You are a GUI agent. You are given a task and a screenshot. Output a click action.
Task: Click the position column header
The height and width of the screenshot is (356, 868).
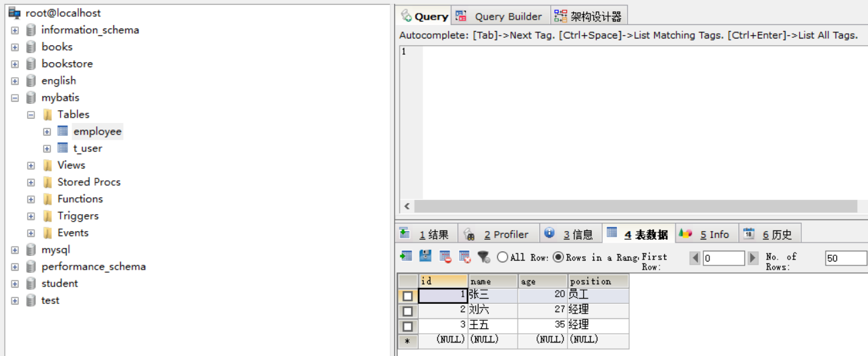point(598,281)
